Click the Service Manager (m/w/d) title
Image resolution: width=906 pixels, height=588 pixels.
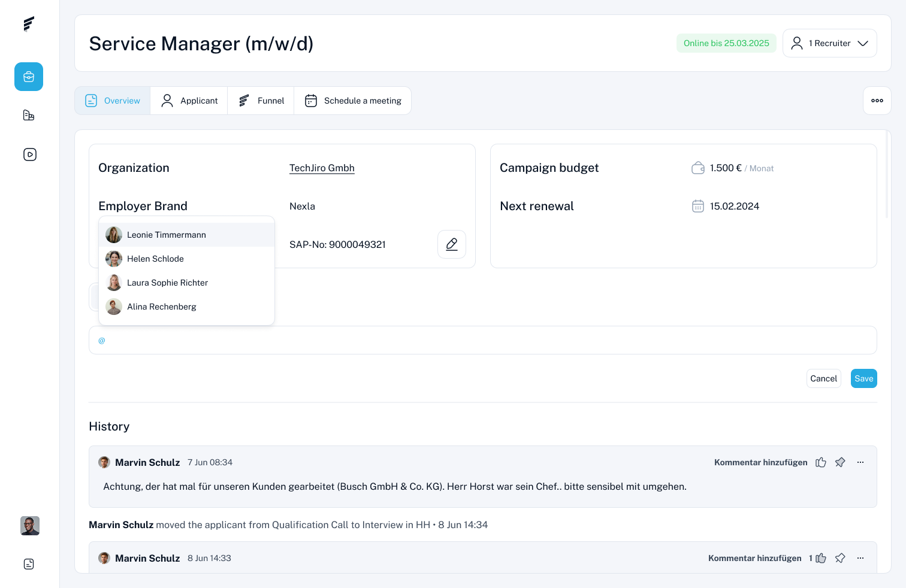click(201, 44)
